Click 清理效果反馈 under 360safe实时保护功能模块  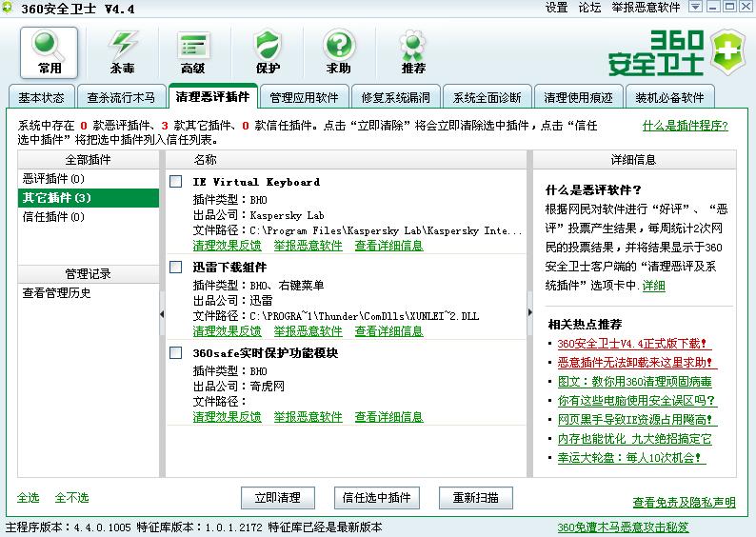click(x=228, y=417)
